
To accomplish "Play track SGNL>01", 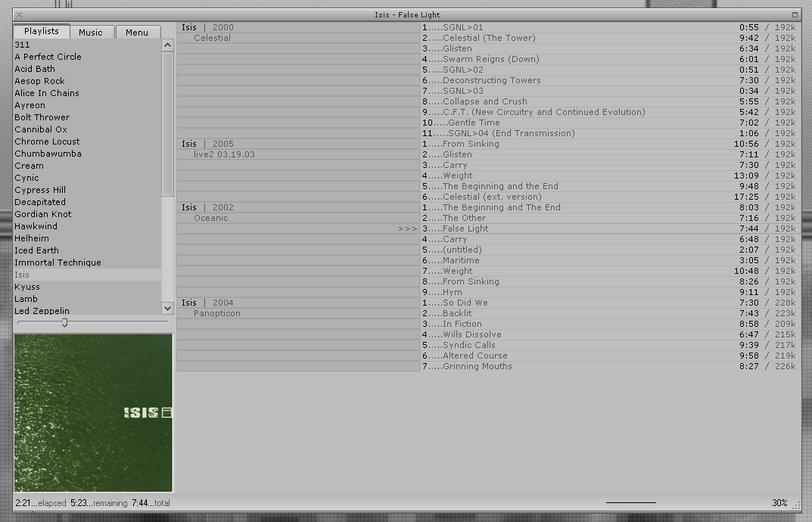I will (609, 27).
